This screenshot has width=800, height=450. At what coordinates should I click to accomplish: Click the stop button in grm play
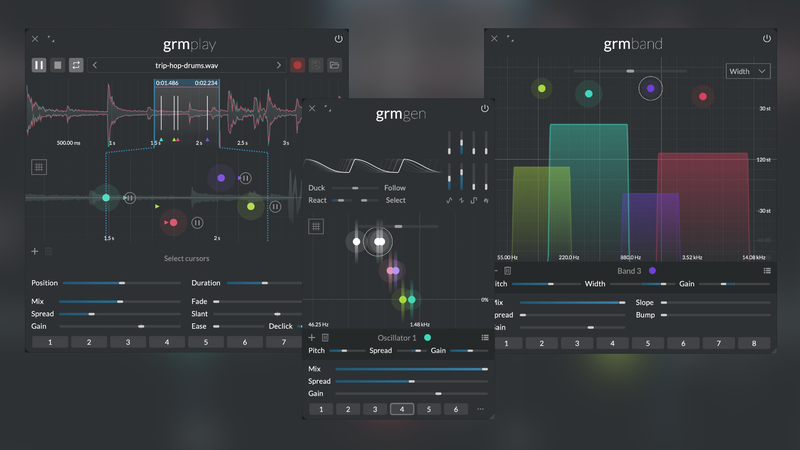pos(57,65)
